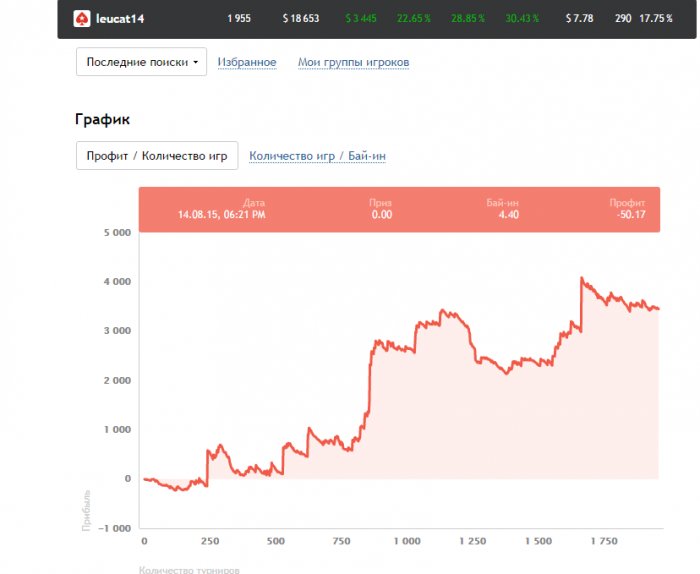Click the 17.75 % value in header
700x574 pixels.
pyautogui.click(x=656, y=19)
